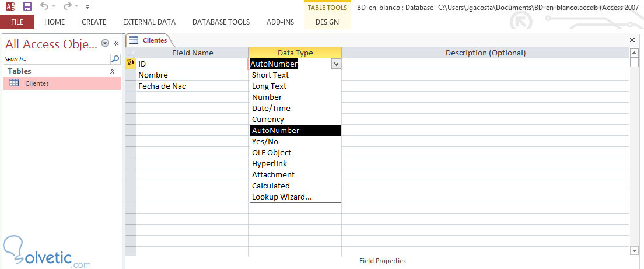Open the FILE tab

(x=17, y=22)
